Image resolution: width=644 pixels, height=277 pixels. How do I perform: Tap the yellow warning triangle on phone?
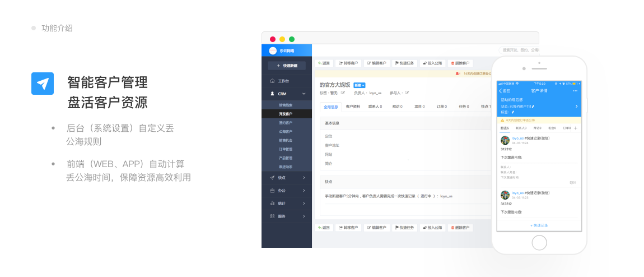click(502, 120)
